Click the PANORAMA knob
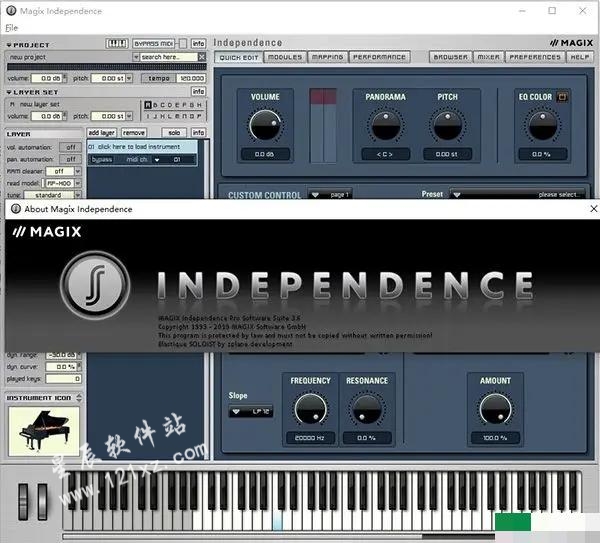This screenshot has width=600, height=543. pyautogui.click(x=385, y=125)
